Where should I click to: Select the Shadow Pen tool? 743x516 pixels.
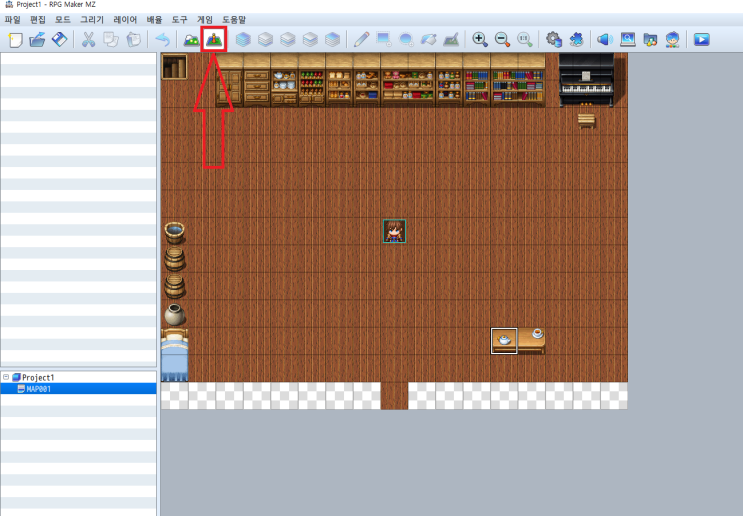pos(451,39)
